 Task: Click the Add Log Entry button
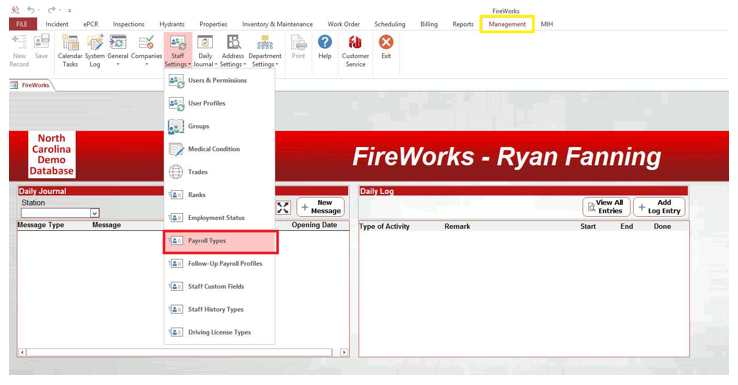(x=659, y=207)
